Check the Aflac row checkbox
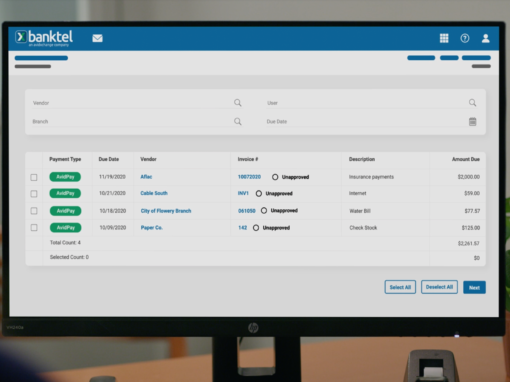The height and width of the screenshot is (382, 510). pyautogui.click(x=34, y=177)
